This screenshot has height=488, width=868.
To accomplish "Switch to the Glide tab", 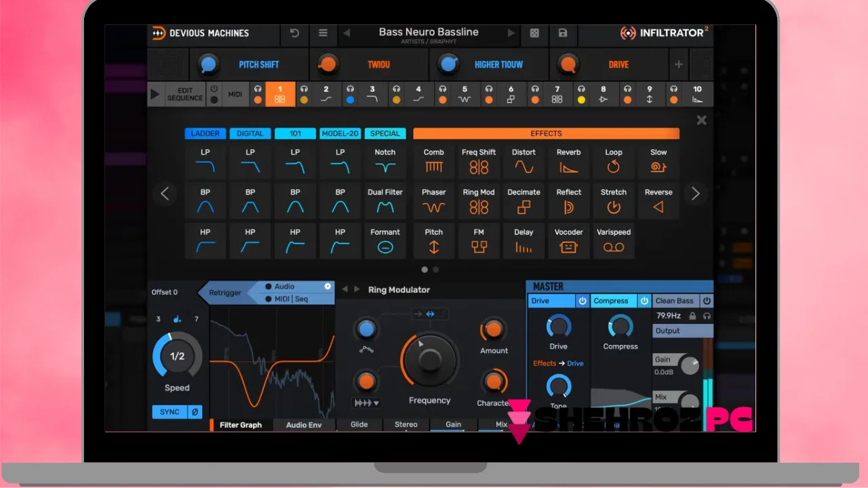I will pyautogui.click(x=359, y=424).
